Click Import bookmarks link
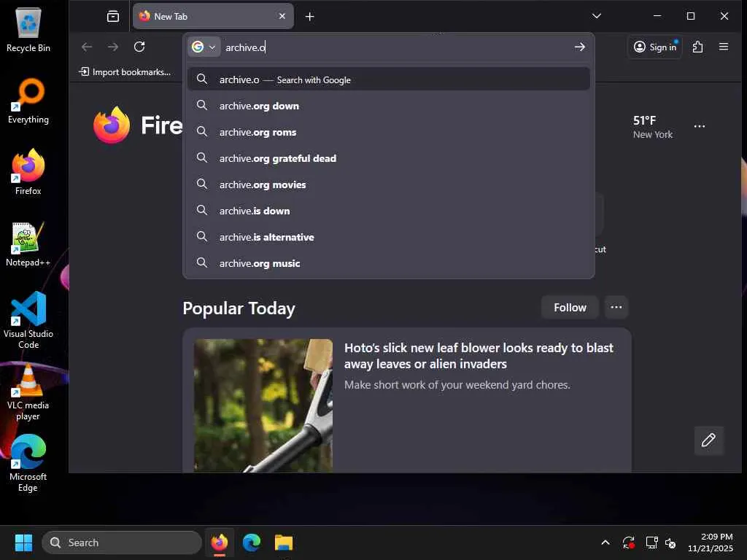 click(125, 72)
